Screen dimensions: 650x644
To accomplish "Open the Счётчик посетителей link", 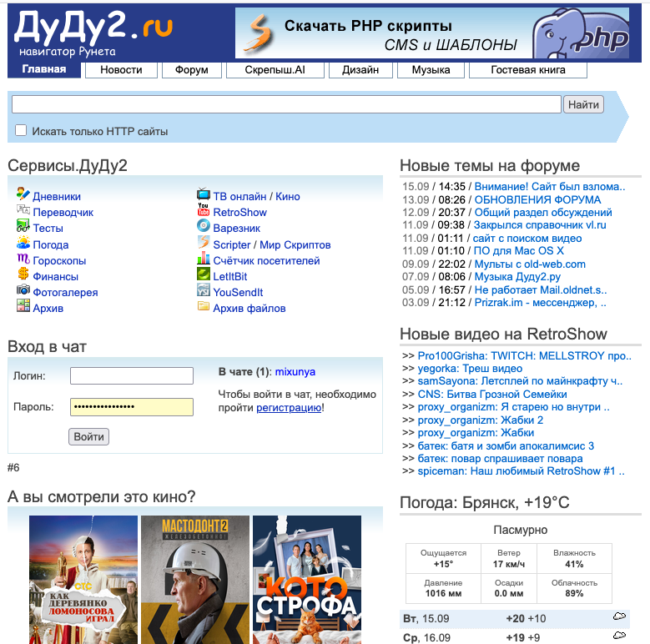I will coord(266,260).
